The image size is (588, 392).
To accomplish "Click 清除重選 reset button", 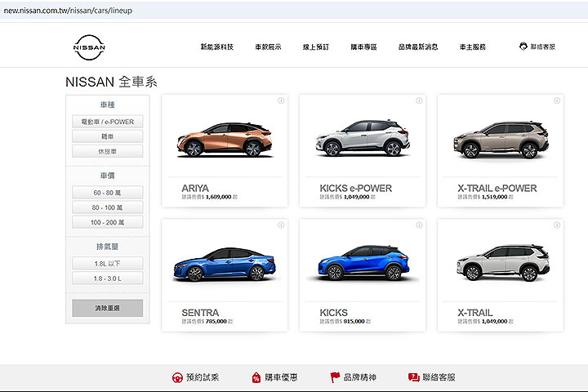I will [107, 308].
